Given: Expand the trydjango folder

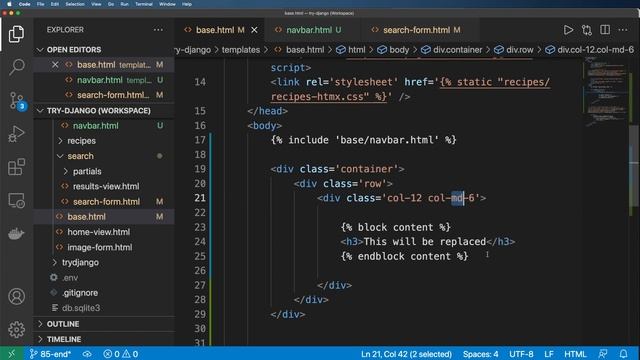Looking at the screenshot, I should pyautogui.click(x=80, y=262).
